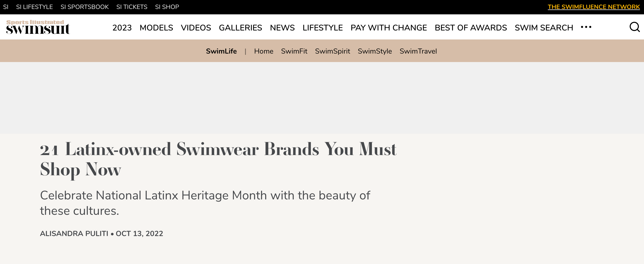Open the SwimStyle tab
644x264 pixels.
(x=375, y=51)
